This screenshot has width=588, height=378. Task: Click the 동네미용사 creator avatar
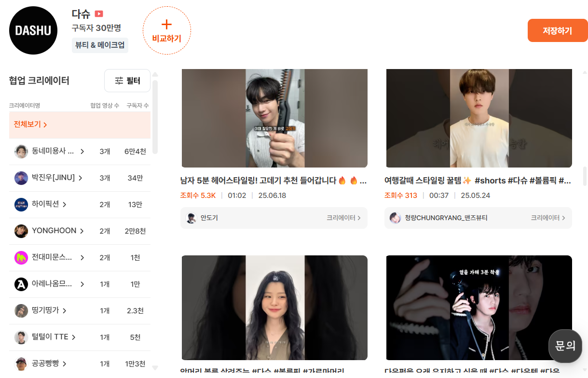point(21,152)
